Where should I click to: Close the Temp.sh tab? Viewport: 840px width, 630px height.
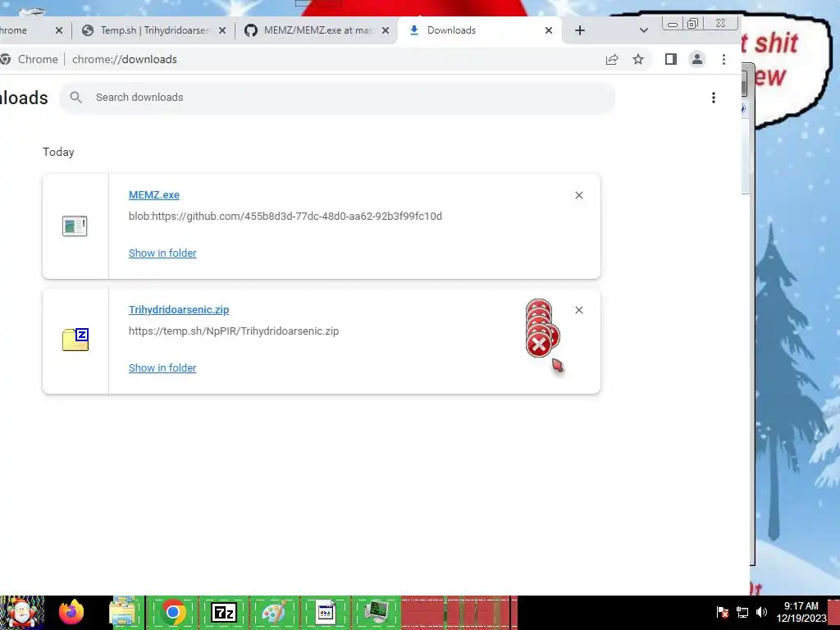point(222,30)
